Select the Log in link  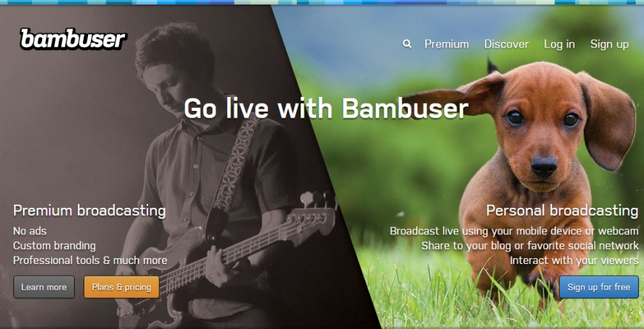tap(560, 44)
